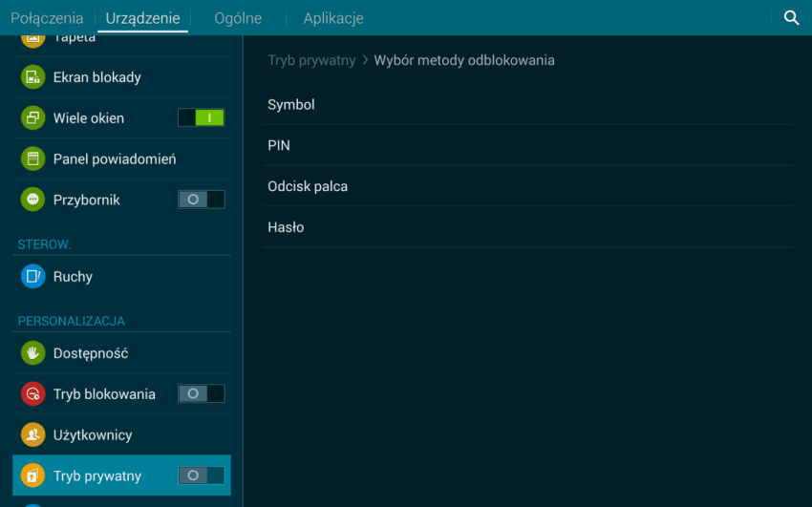Click the Ekran blokady icon
Viewport: 812px width, 507px height.
click(x=33, y=77)
